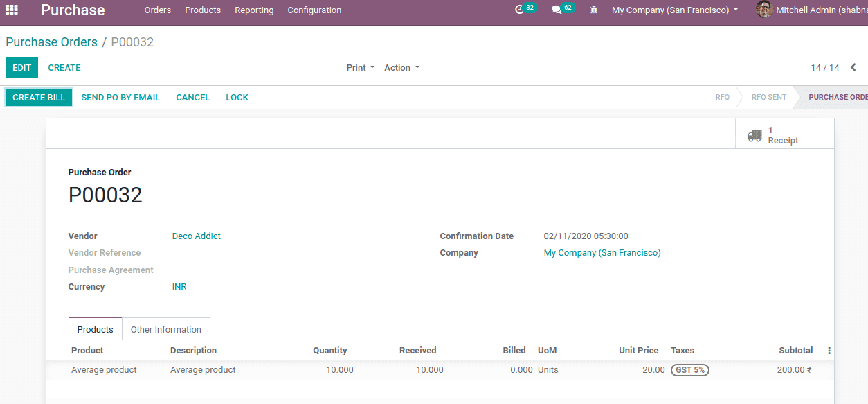Expand the Print dropdown
The height and width of the screenshot is (404, 868).
pos(361,68)
